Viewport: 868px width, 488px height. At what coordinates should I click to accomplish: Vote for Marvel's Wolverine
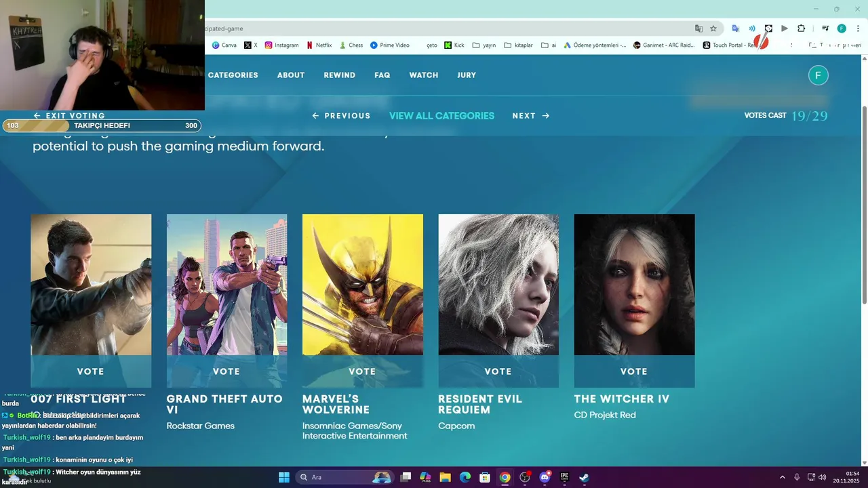pyautogui.click(x=362, y=371)
